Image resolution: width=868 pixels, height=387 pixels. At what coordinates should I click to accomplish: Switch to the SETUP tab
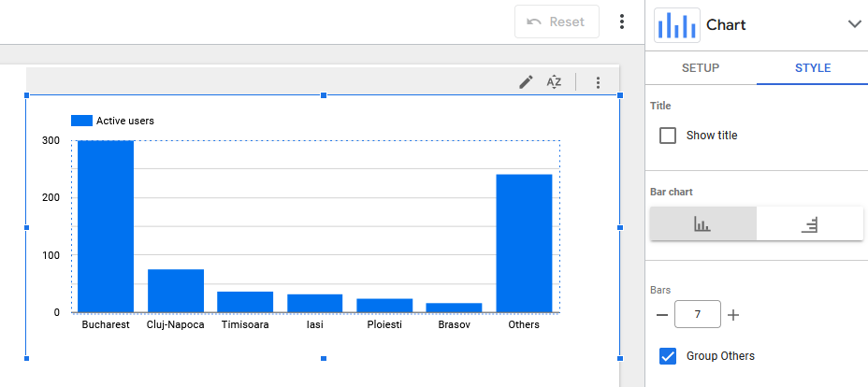click(x=701, y=68)
